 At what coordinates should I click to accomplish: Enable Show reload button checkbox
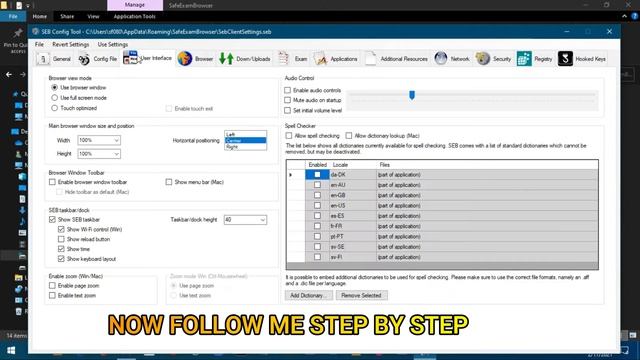[x=61, y=239]
